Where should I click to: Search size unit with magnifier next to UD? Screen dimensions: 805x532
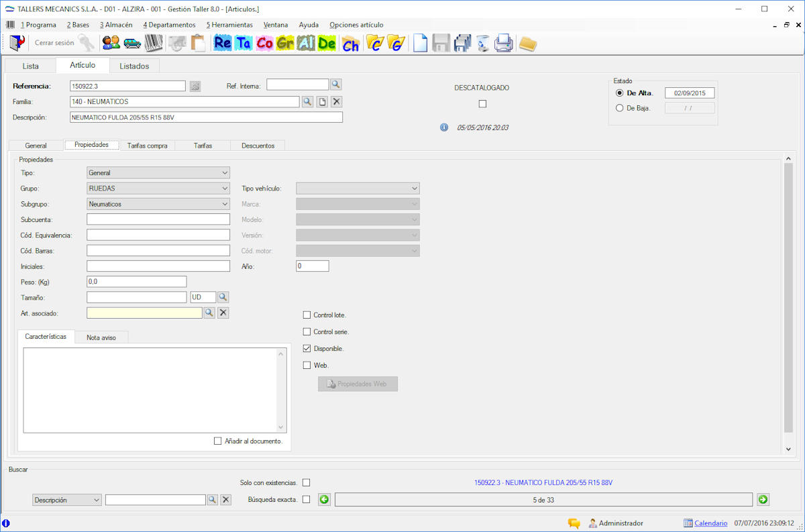(223, 297)
